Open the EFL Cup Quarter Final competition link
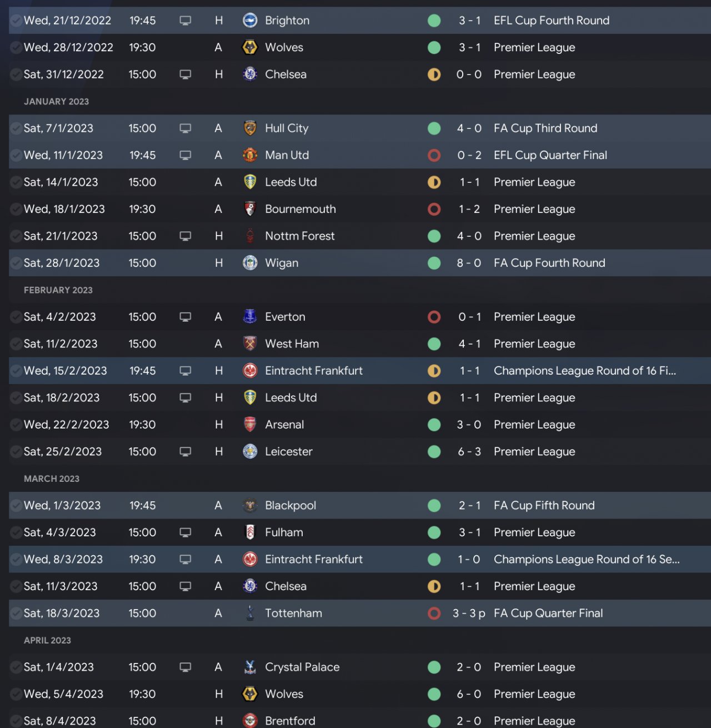 550,155
